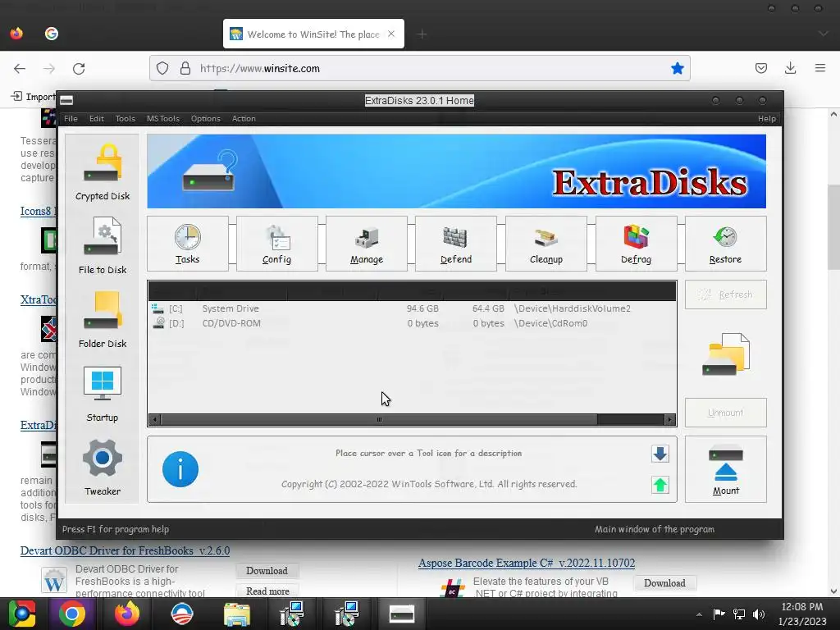Open the MS Tools menu

coord(163,118)
